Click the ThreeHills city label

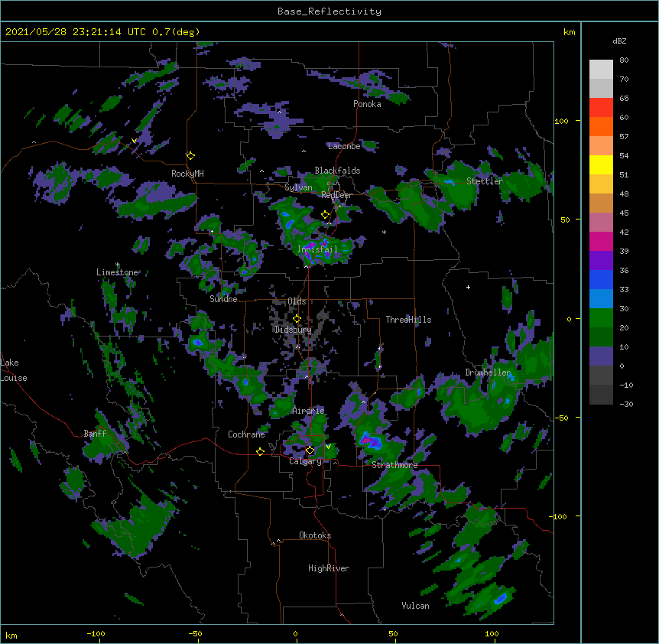(x=408, y=320)
